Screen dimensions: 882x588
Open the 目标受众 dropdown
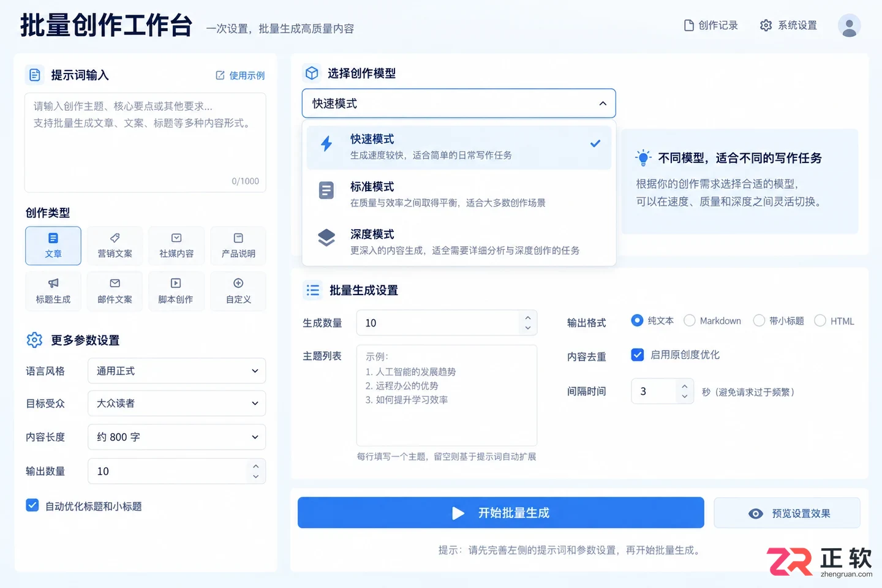coord(176,403)
